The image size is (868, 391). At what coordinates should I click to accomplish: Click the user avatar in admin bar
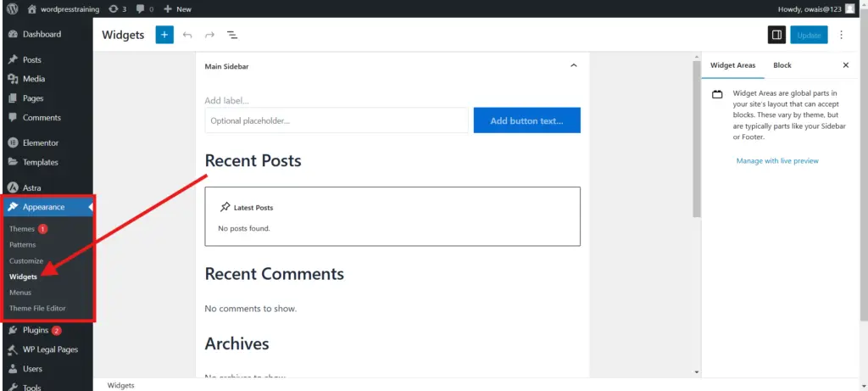click(849, 8)
